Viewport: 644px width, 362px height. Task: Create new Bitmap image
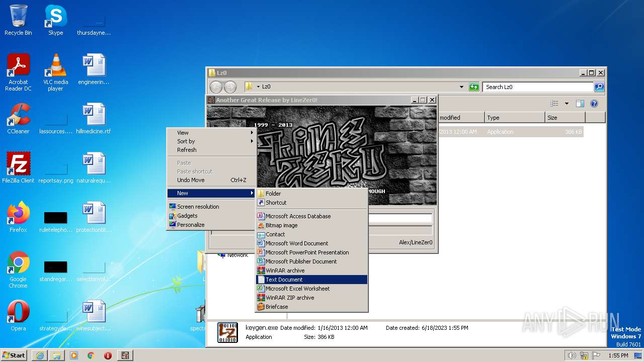coord(312,225)
